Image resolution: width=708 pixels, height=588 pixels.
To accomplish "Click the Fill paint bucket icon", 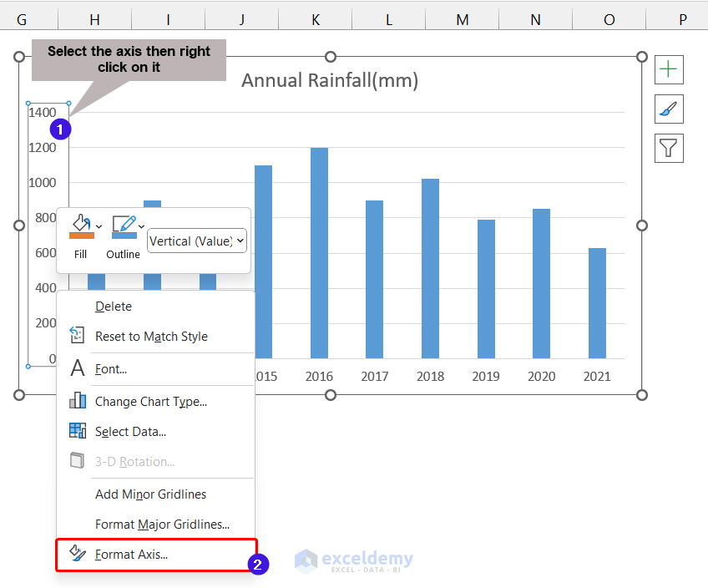I will (x=81, y=223).
